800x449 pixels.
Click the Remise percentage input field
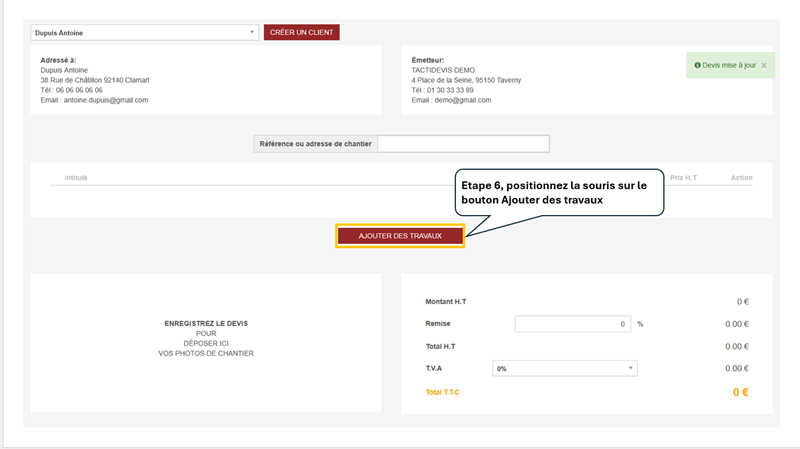pyautogui.click(x=572, y=324)
